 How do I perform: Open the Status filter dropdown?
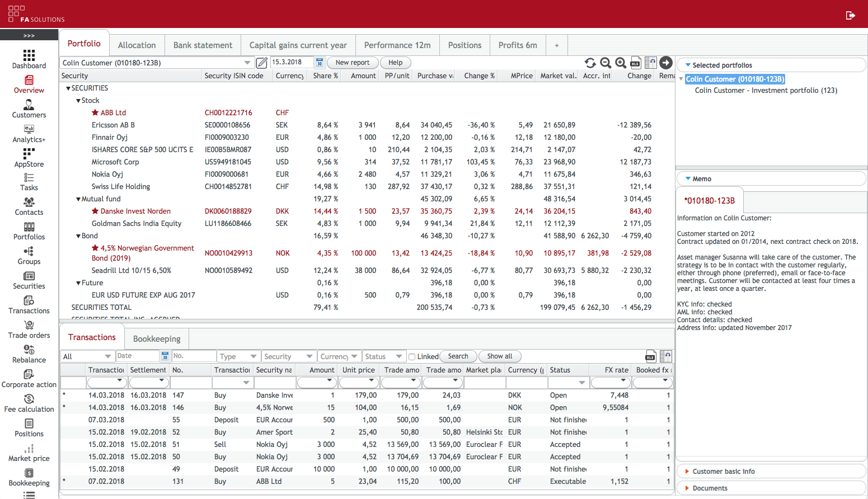pyautogui.click(x=383, y=356)
